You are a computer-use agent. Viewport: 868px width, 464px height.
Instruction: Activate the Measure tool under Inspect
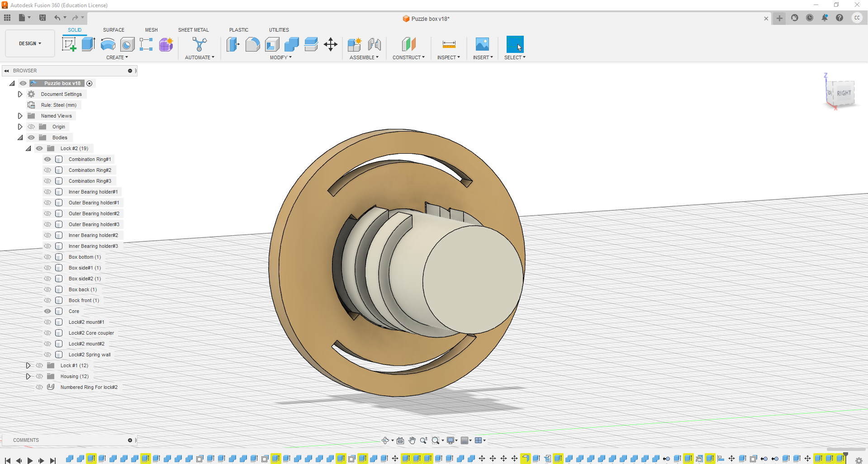pyautogui.click(x=448, y=44)
